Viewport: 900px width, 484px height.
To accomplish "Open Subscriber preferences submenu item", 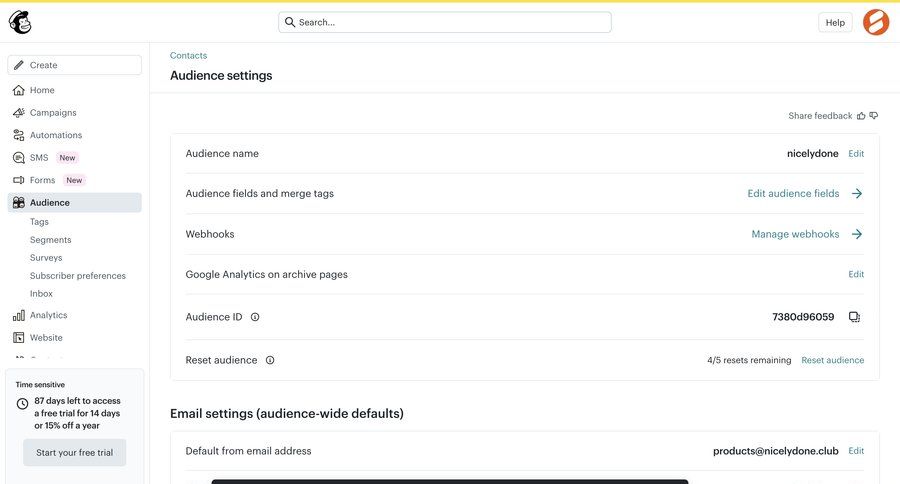I will point(77,276).
